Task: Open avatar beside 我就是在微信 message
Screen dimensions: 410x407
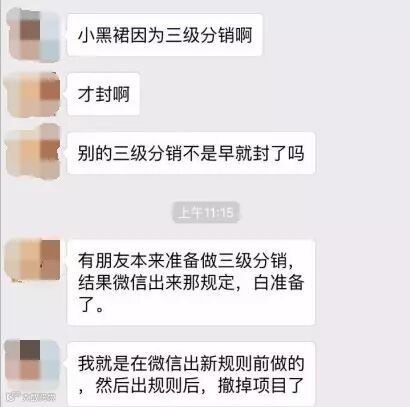Action: point(33,362)
